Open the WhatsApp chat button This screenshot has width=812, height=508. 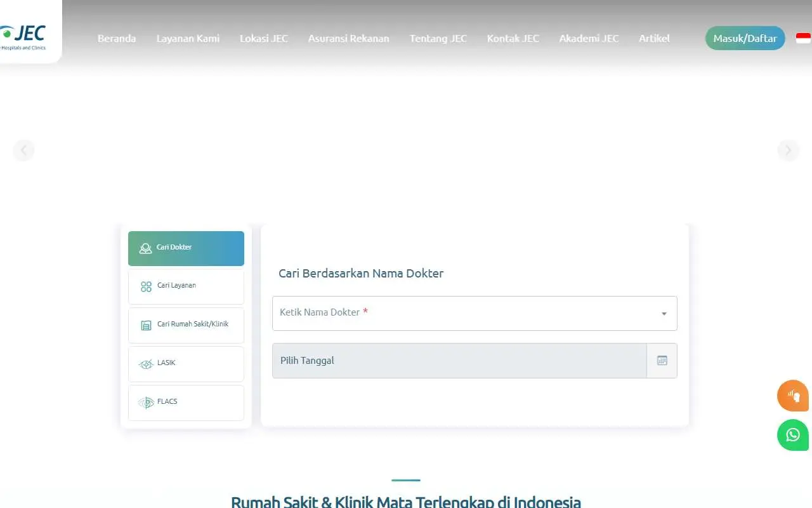coord(793,435)
